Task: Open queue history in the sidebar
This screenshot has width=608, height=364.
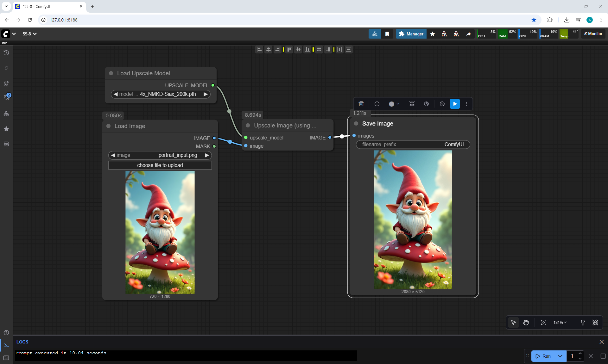Action: (x=6, y=53)
